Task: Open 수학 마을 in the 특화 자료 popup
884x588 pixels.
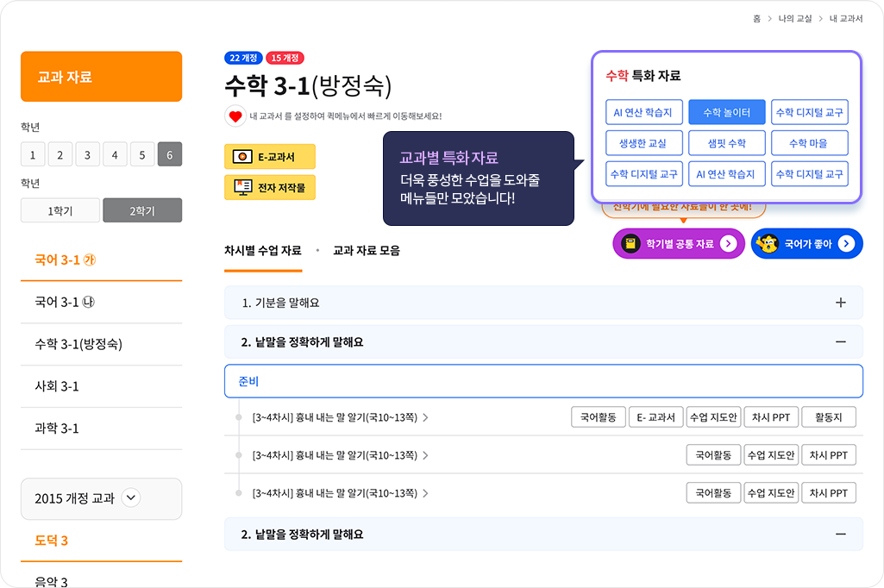Action: (x=810, y=143)
